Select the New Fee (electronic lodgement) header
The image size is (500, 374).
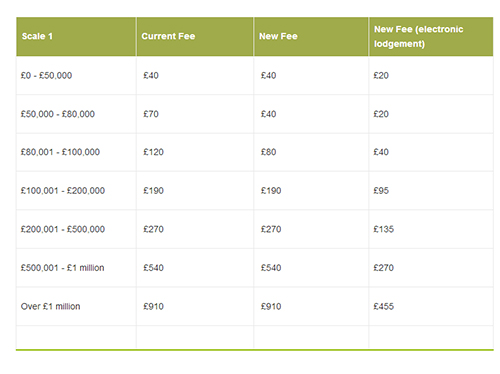[x=418, y=36]
